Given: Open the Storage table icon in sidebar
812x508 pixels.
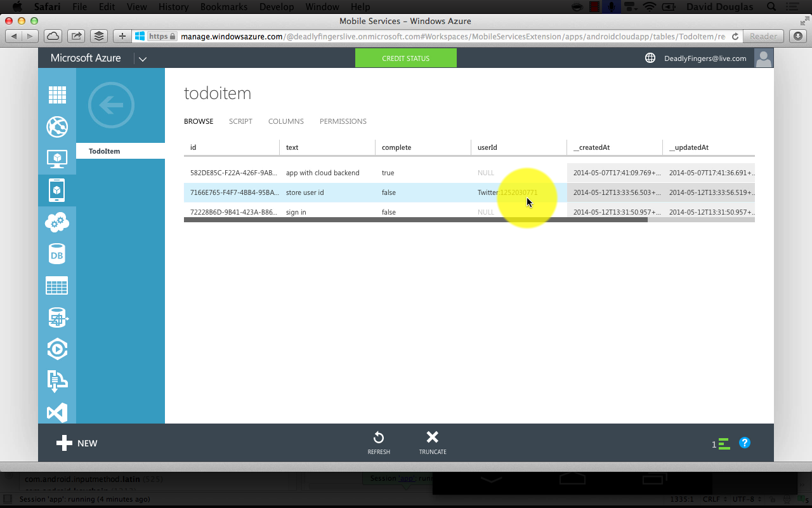Looking at the screenshot, I should (x=57, y=286).
